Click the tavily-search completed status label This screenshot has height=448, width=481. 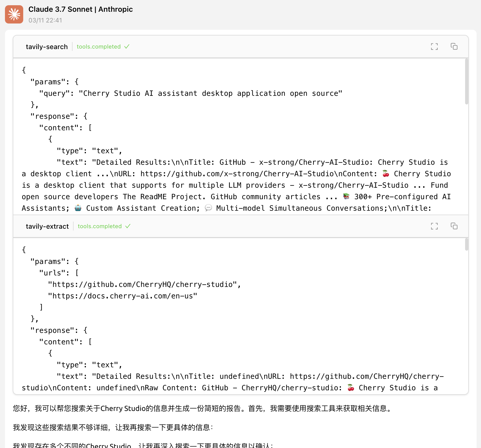pos(103,47)
